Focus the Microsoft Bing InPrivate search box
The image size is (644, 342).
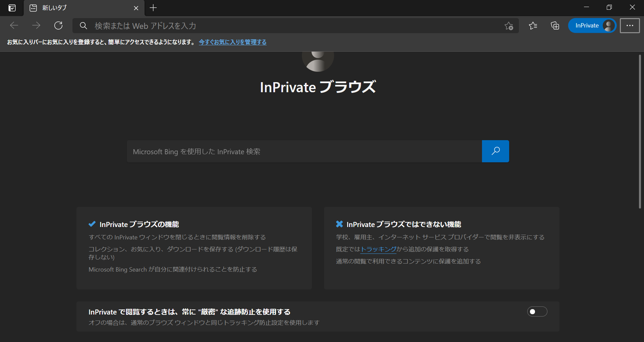click(304, 152)
